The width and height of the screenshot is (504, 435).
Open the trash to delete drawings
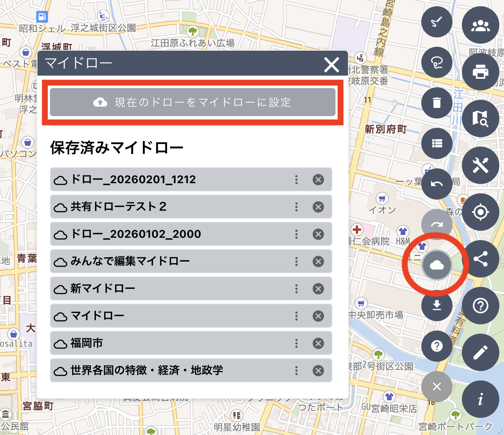[437, 103]
